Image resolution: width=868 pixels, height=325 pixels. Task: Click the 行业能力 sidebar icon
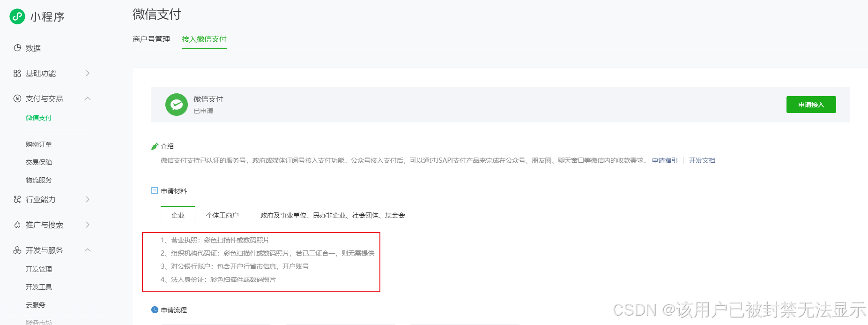coord(17,199)
